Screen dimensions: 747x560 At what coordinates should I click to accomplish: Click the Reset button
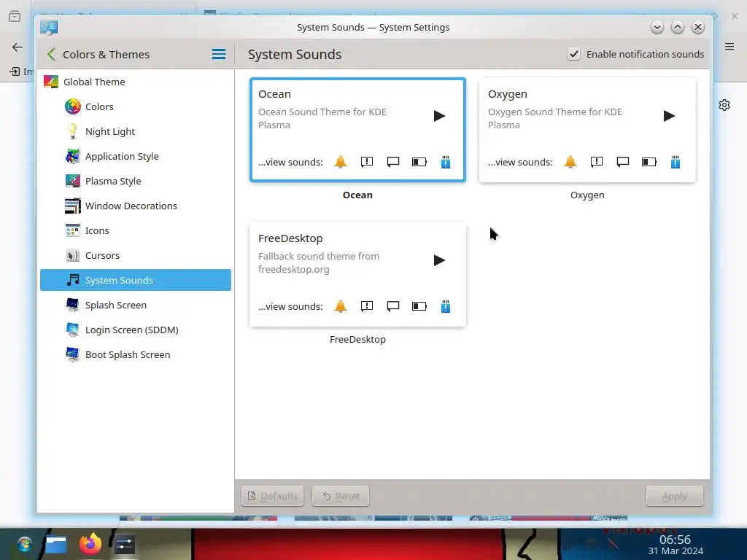tap(341, 496)
